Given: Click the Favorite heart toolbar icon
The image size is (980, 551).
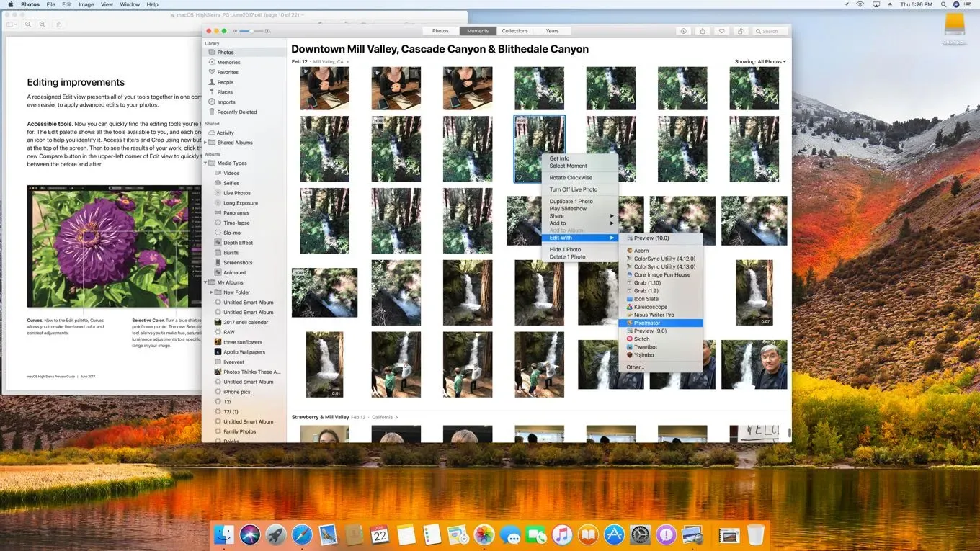Looking at the screenshot, I should click(721, 31).
